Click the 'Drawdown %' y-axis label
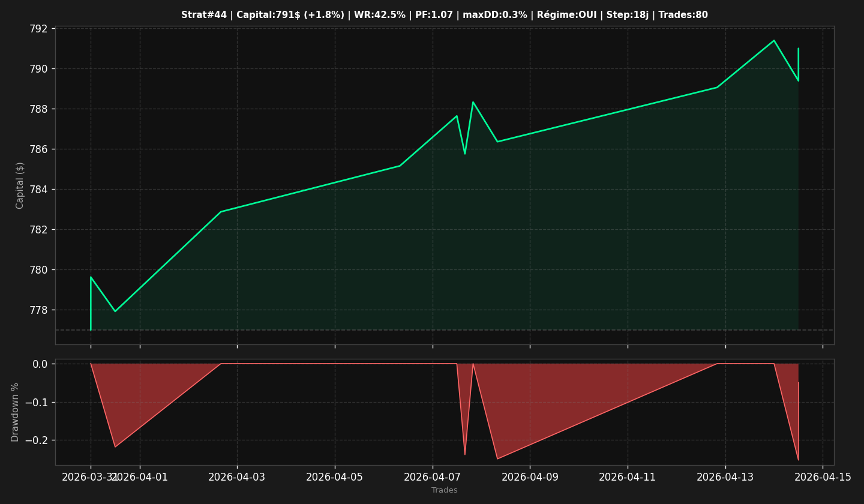864x504 pixels. click(x=15, y=412)
